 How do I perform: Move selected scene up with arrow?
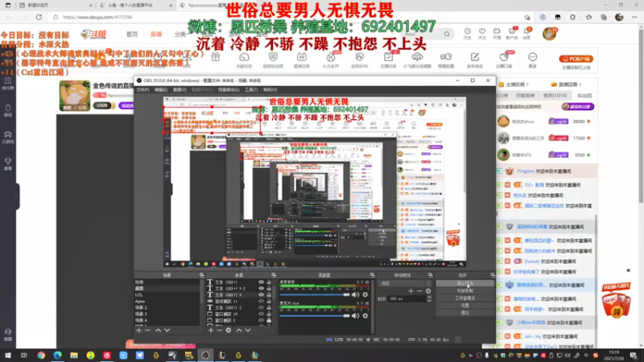tap(158, 330)
